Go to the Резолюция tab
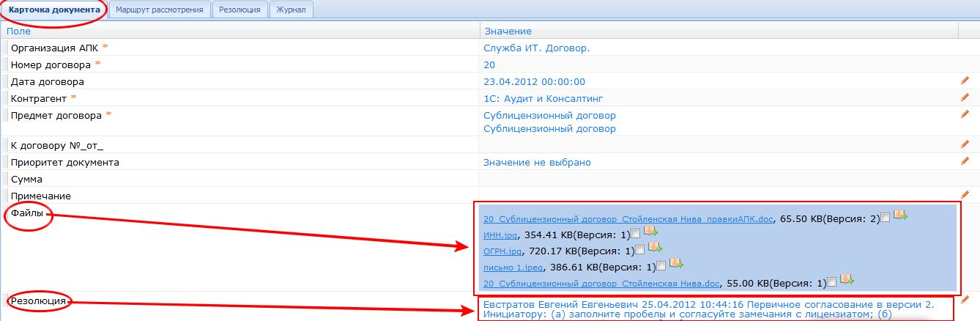980x321 pixels. [240, 10]
